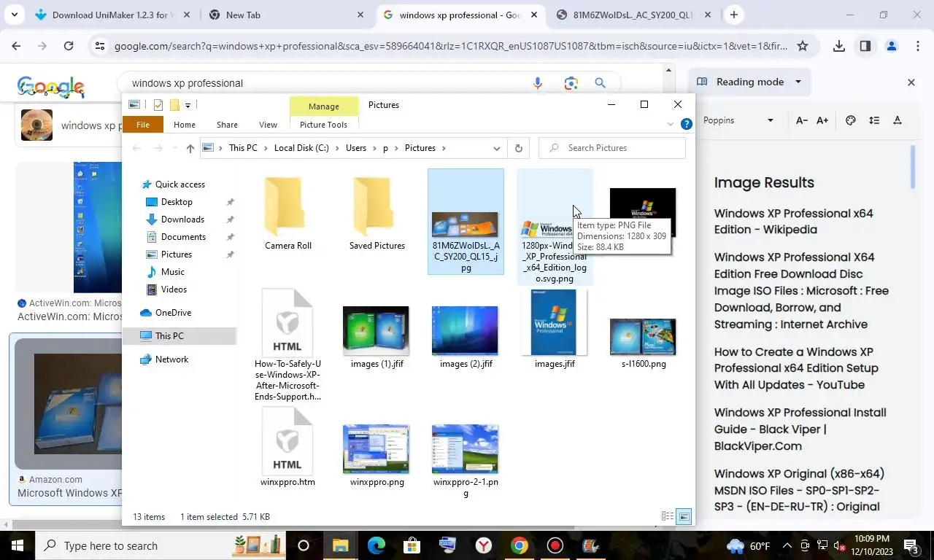This screenshot has width=934, height=560.
Task: Switch to large thumbnails view icon
Action: point(684,516)
